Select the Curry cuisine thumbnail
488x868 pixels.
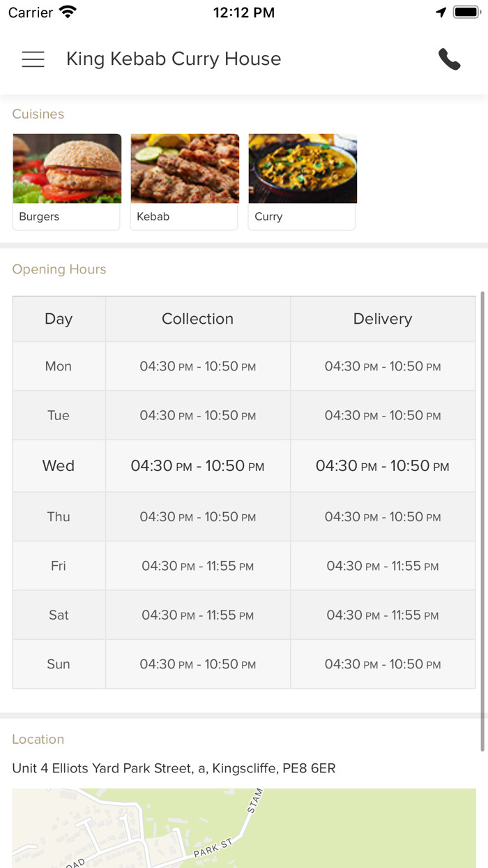(303, 181)
